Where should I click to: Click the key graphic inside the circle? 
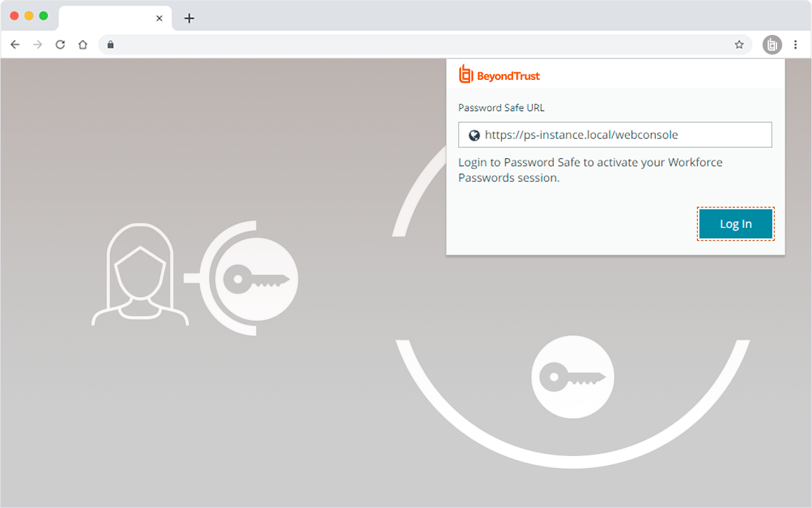coord(573,377)
